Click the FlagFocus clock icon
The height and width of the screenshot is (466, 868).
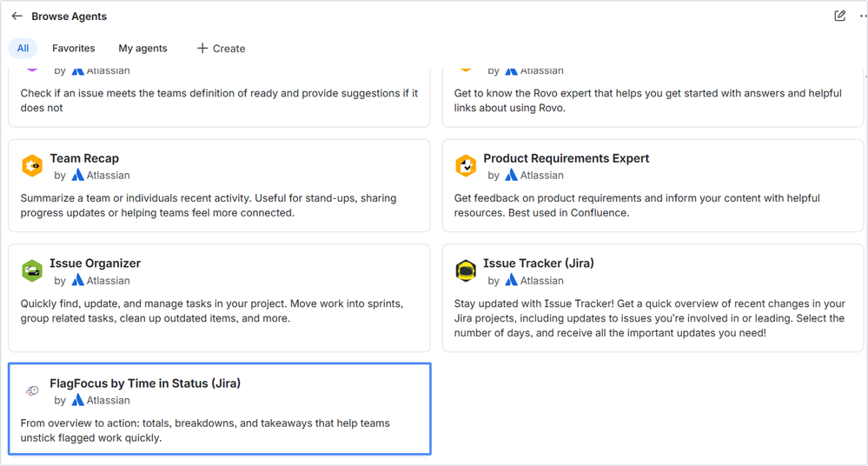(x=33, y=390)
